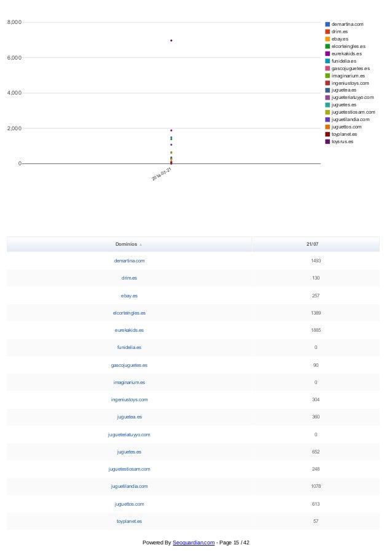The image size is (392, 553).
Task: Open the Seoguardian.com footer link
Action: [x=194, y=543]
